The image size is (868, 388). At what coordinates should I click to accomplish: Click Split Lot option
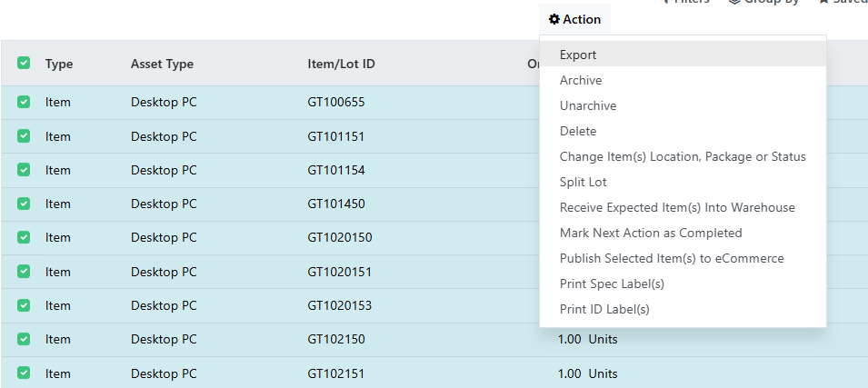click(584, 182)
